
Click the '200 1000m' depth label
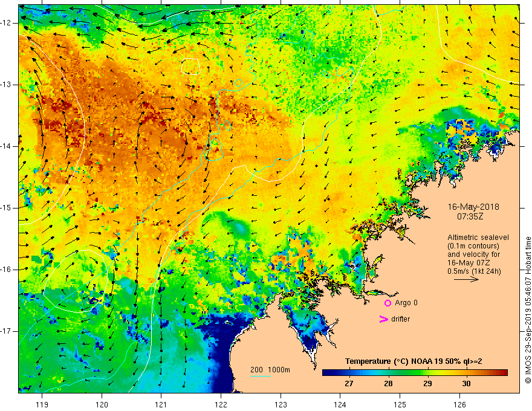(x=270, y=370)
